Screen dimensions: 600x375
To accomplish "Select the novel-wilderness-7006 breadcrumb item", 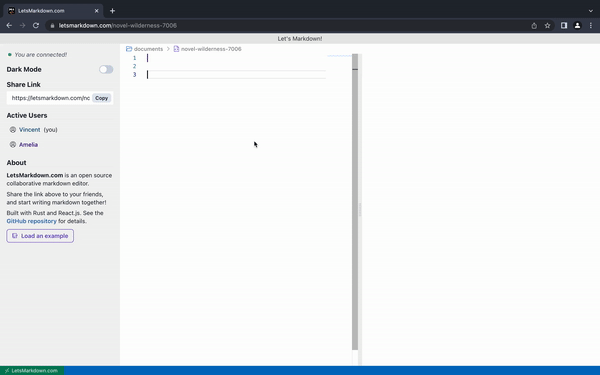I will coord(211,49).
